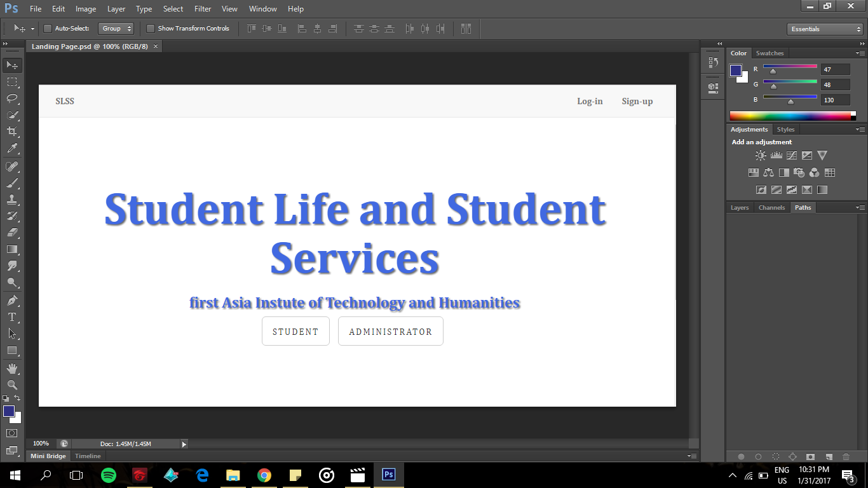Open the Auto-Select Group dropdown
The height and width of the screenshot is (488, 868).
tap(116, 29)
